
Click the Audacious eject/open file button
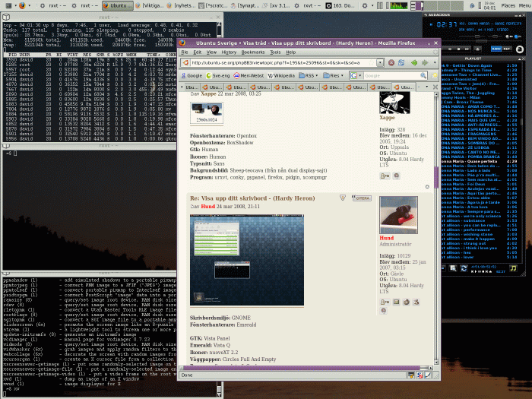[477, 49]
